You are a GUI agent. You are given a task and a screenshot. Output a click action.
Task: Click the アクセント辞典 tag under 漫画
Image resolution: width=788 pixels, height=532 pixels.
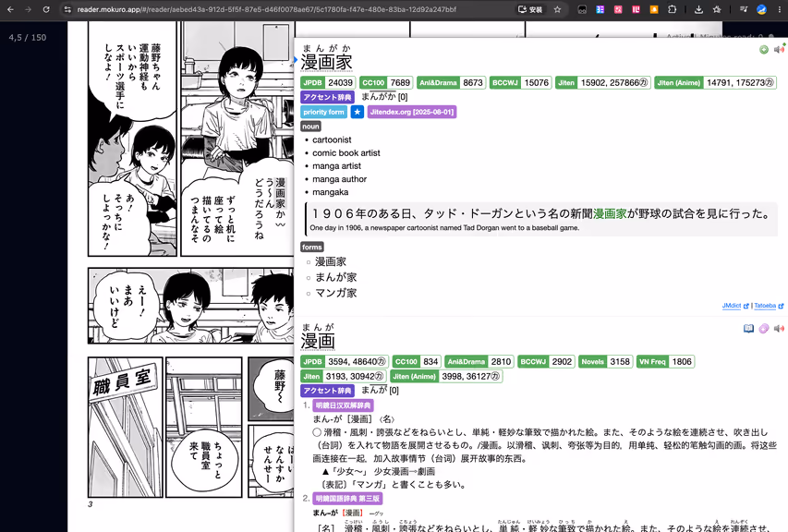point(327,391)
